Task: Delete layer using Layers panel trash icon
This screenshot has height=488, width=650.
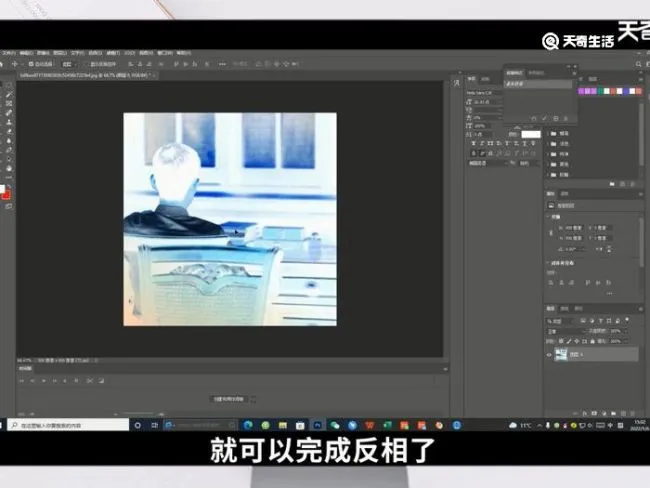Action: pyautogui.click(x=633, y=413)
